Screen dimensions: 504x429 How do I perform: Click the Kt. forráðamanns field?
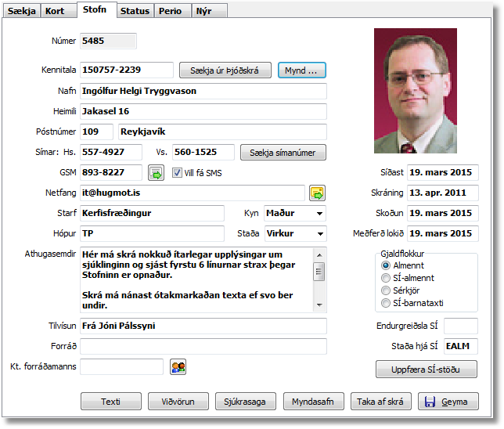click(x=121, y=366)
